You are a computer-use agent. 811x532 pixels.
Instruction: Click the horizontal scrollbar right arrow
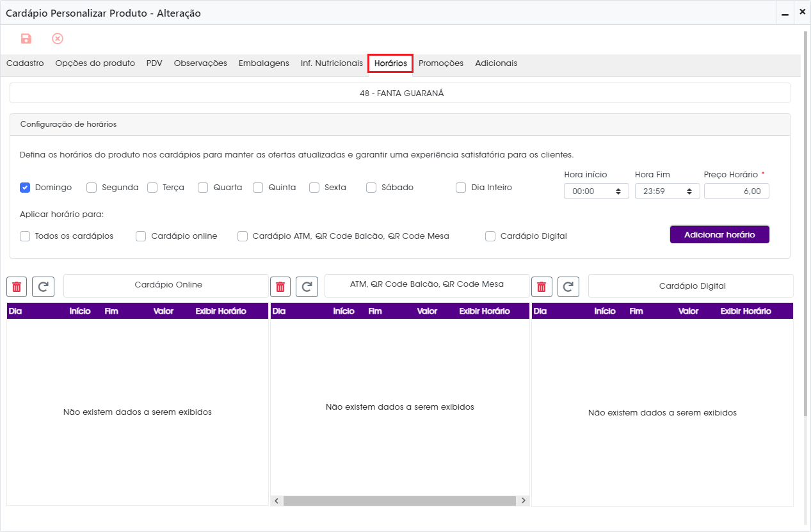tap(523, 501)
